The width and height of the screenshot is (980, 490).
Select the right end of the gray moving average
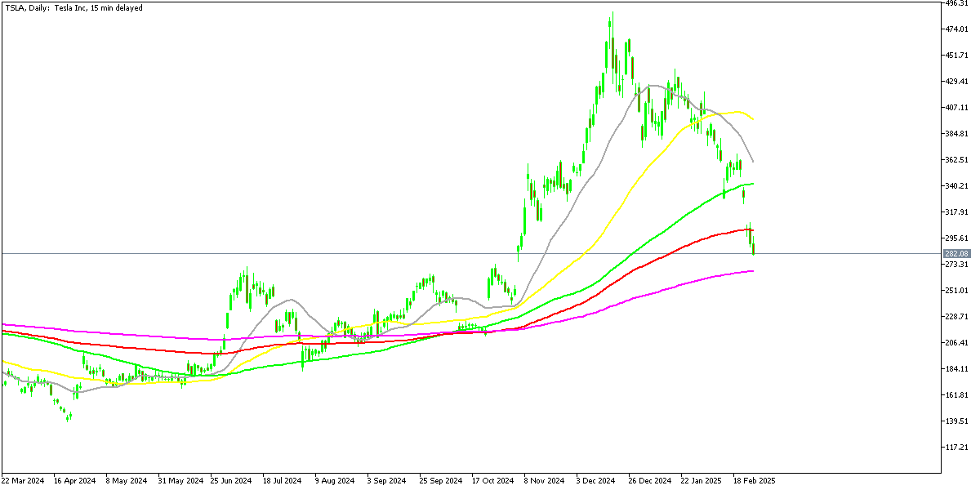(752, 161)
